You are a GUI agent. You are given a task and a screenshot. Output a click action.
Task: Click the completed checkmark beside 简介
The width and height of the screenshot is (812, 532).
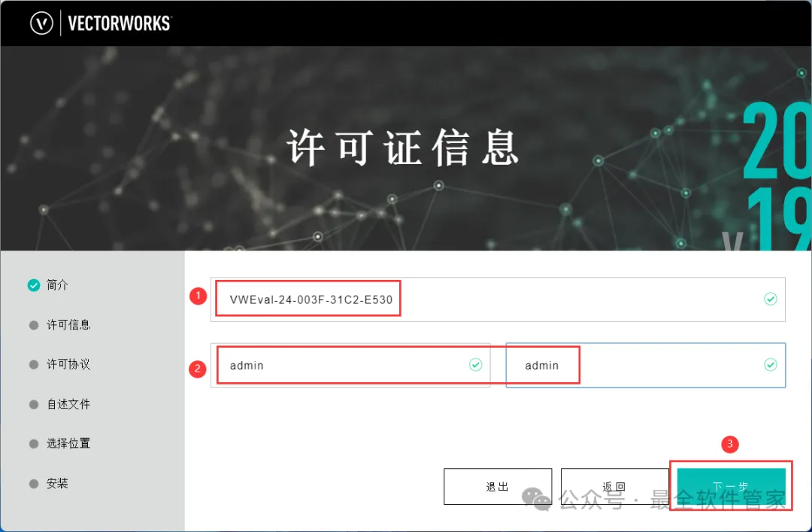34,285
